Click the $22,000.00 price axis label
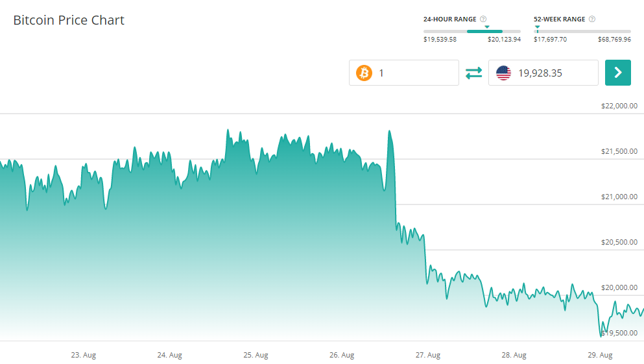 coord(619,106)
